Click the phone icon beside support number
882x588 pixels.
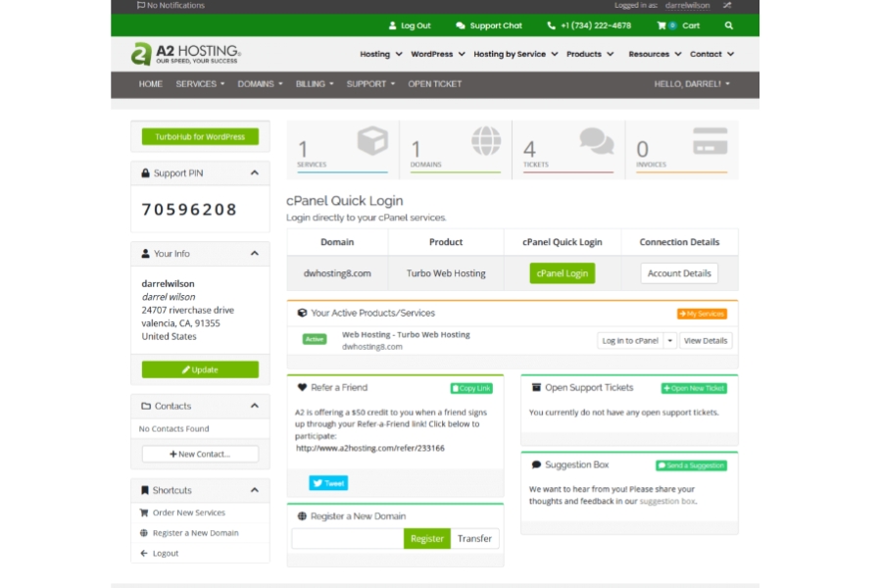pyautogui.click(x=551, y=25)
